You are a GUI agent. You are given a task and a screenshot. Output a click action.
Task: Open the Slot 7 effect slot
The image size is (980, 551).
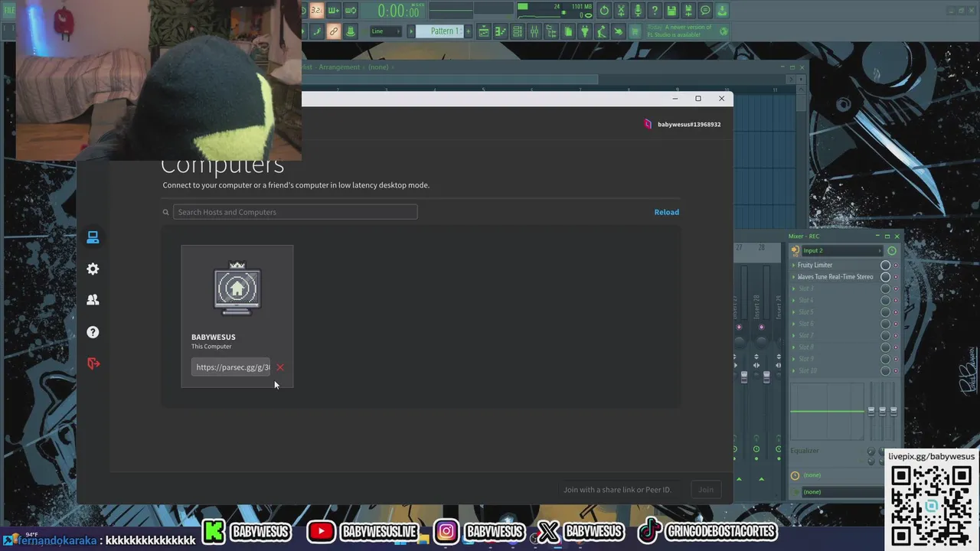[835, 335]
